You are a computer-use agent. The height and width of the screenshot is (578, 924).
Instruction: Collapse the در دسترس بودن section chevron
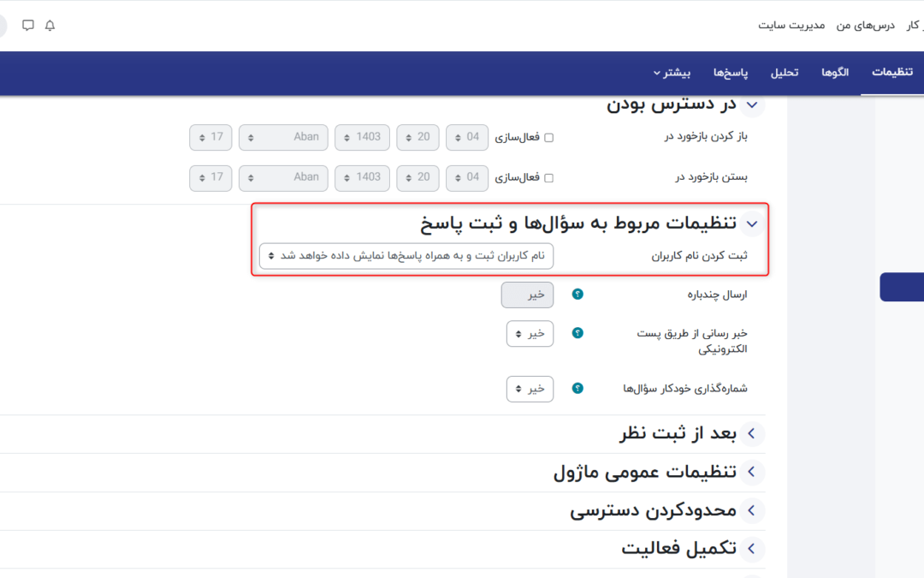point(753,105)
